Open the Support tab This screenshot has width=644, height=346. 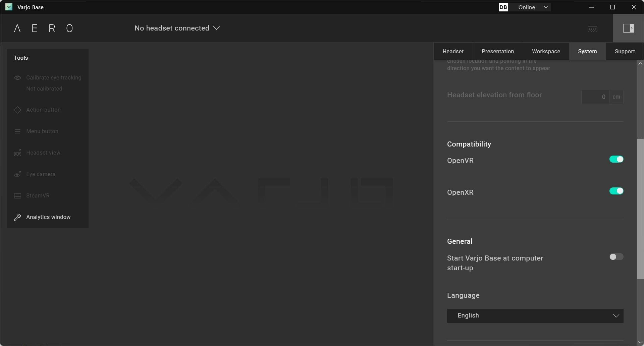pyautogui.click(x=625, y=51)
